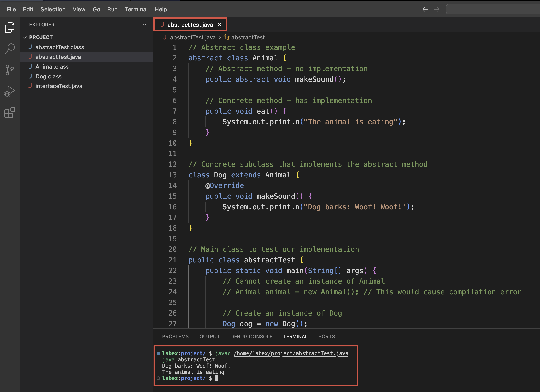
Task: Open the Explorer view icon
Action: [10, 27]
